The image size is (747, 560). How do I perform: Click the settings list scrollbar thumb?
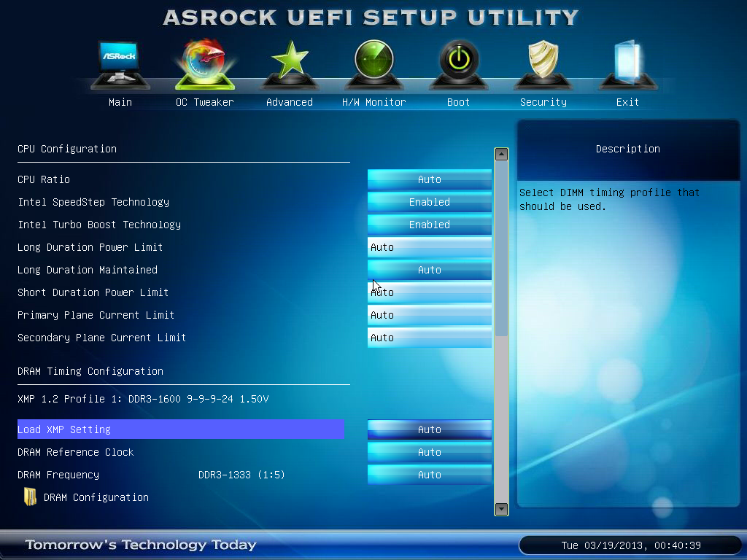tap(501, 249)
